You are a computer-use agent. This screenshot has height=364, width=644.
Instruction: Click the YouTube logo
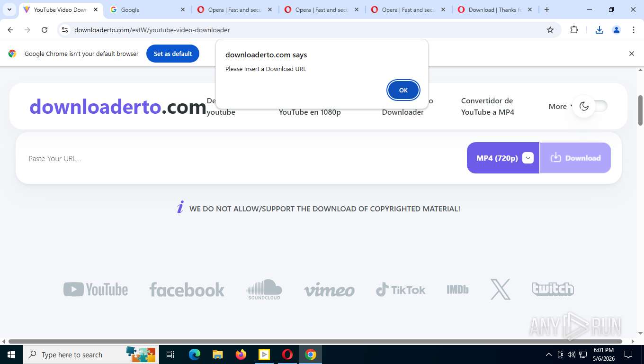coord(96,289)
